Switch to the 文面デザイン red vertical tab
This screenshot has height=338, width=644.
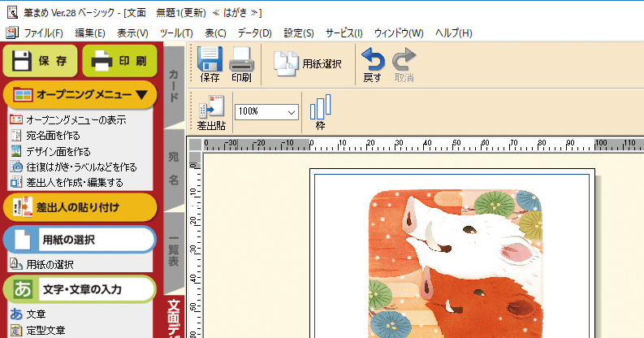click(x=174, y=317)
